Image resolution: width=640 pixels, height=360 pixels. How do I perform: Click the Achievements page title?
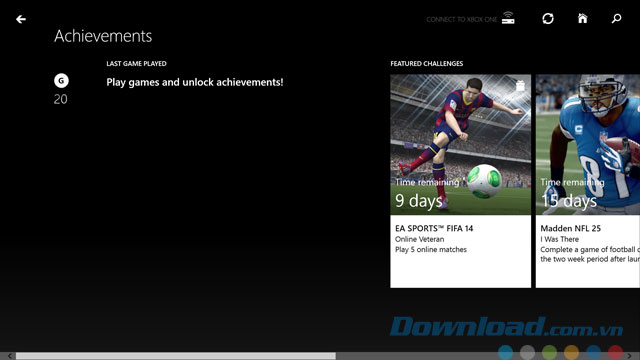pos(103,36)
